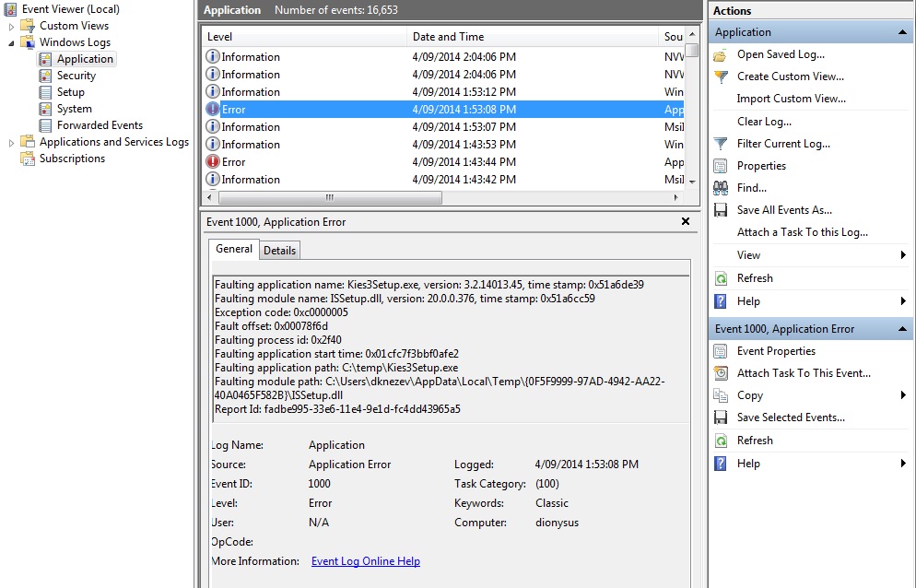Select the Security log icon
916x588 pixels.
tap(45, 76)
